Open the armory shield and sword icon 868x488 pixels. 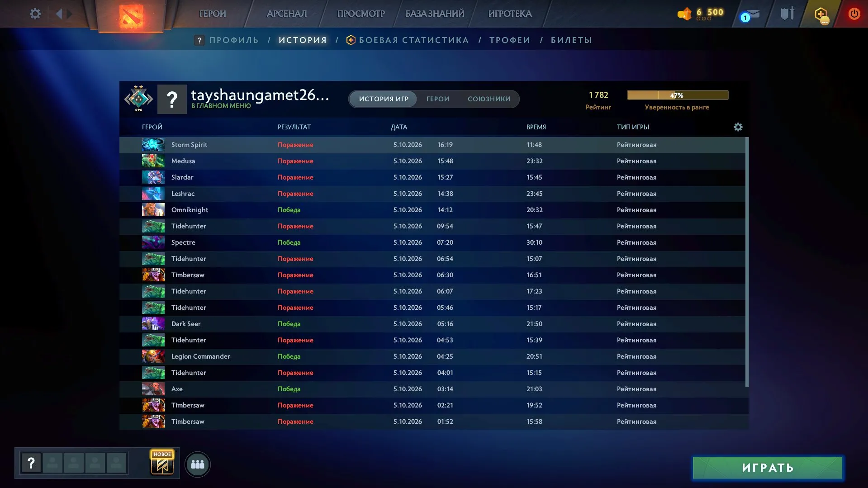(787, 14)
